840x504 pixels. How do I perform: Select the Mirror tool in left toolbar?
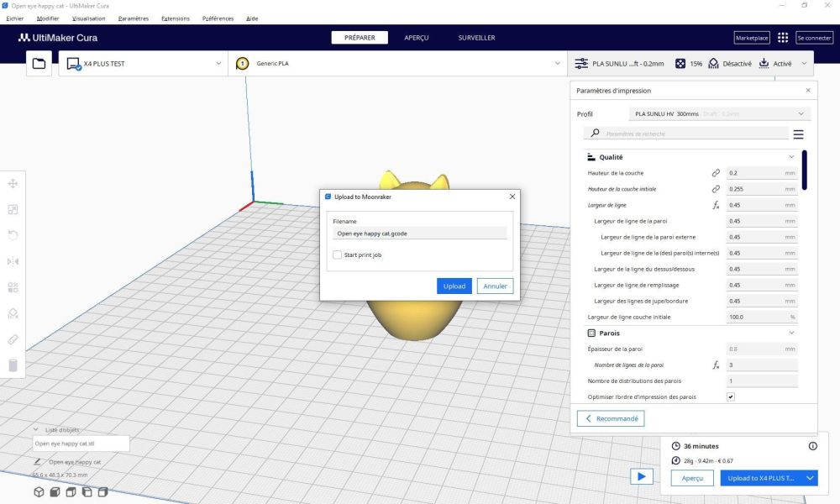point(13,261)
